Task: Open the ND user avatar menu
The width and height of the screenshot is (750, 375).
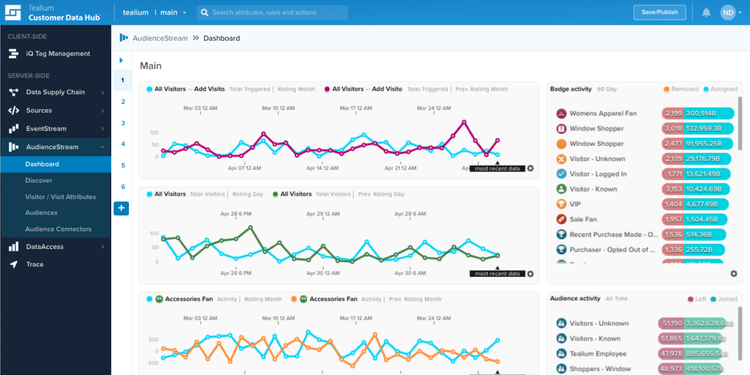Action: (728, 12)
